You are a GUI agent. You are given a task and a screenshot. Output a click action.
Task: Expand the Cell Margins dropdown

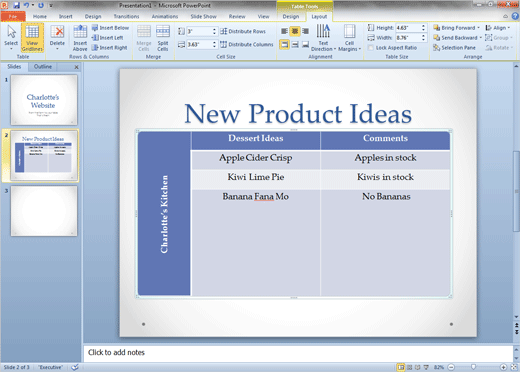(349, 38)
